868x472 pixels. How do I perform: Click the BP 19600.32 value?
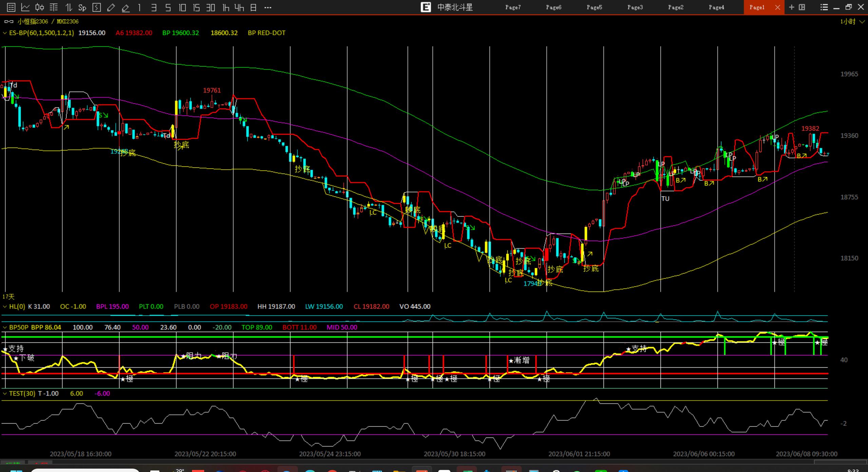click(180, 33)
